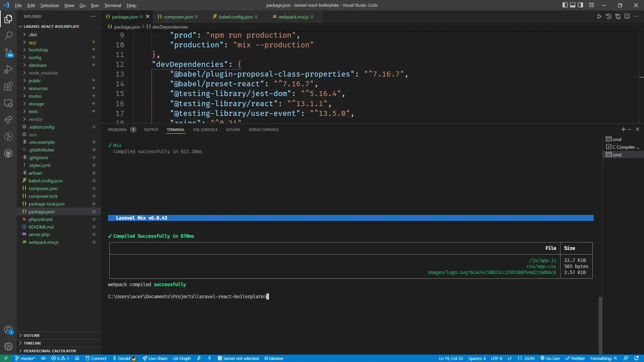Click the Remote window status bar icon
Screen dimensions: 644x362
[6, 358]
